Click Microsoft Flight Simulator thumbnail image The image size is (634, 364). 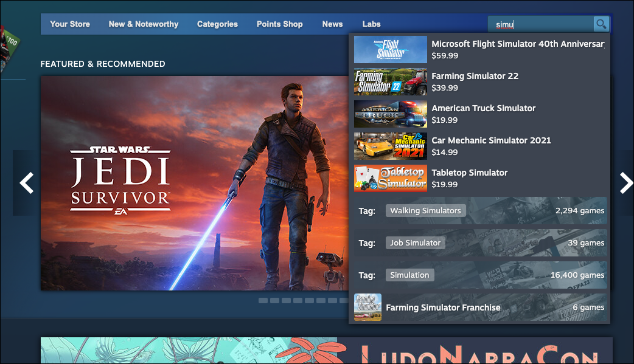[x=391, y=50]
